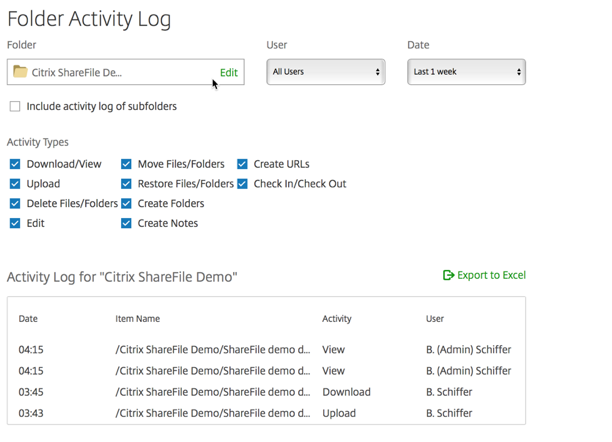This screenshot has width=612, height=442.
Task: Toggle the Check In/Check Out checkbox
Action: click(x=242, y=184)
